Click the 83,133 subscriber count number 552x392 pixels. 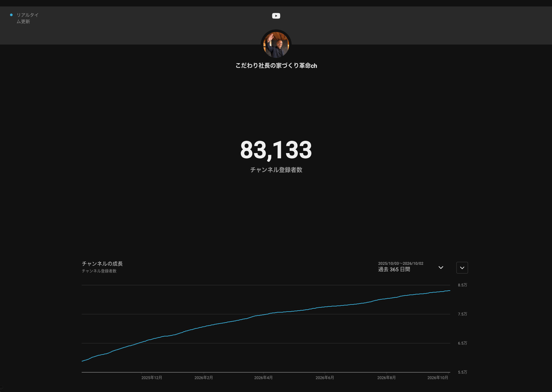click(276, 150)
